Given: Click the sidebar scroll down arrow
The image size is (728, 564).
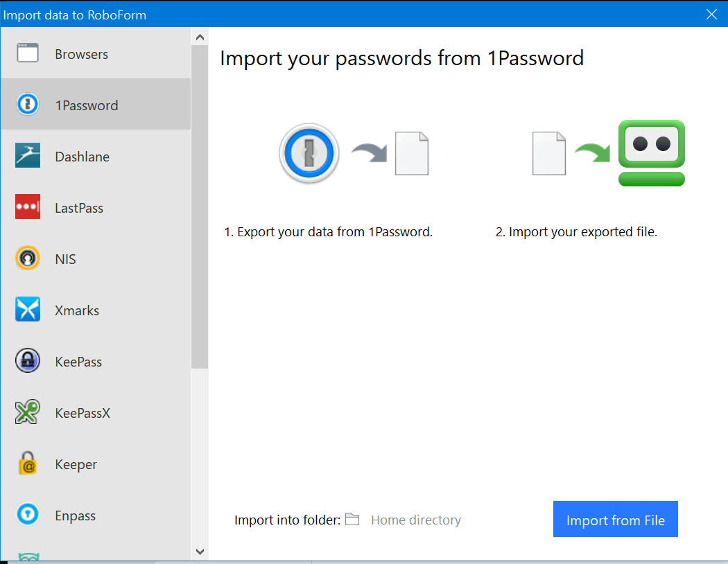Looking at the screenshot, I should [200, 552].
